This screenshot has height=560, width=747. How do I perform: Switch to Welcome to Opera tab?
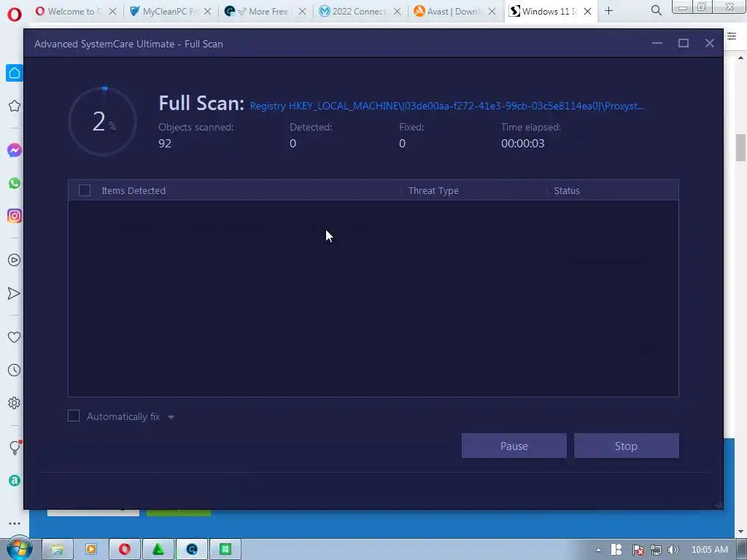(69, 12)
